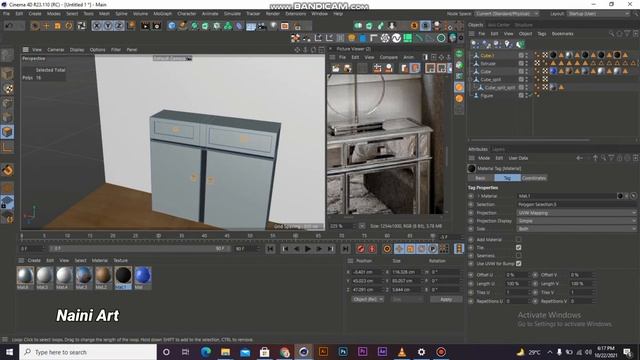640x360 pixels.
Task: Toggle the Autokeying button
Action: point(372,249)
